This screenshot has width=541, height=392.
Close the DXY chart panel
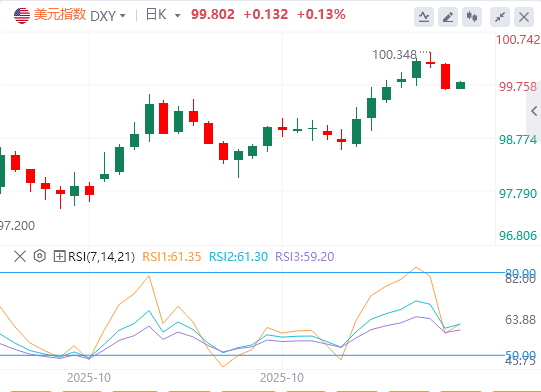(x=524, y=17)
